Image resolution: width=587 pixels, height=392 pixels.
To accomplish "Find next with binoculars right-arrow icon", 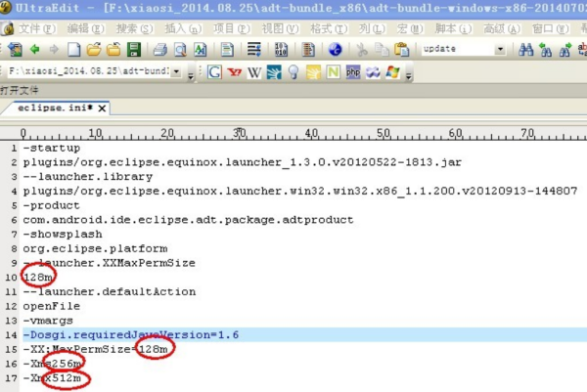I will coord(565,50).
